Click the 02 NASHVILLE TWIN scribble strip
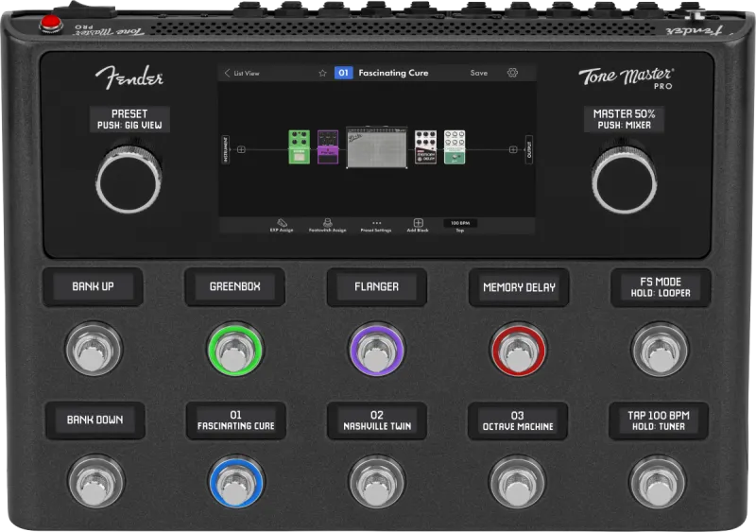Image resolution: width=756 pixels, height=532 pixels. pos(377,420)
